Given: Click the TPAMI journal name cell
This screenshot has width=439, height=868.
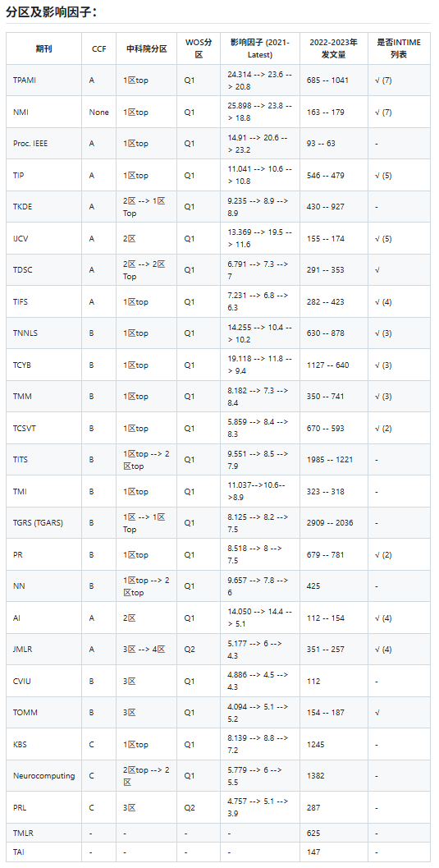Looking at the screenshot, I should (44, 80).
